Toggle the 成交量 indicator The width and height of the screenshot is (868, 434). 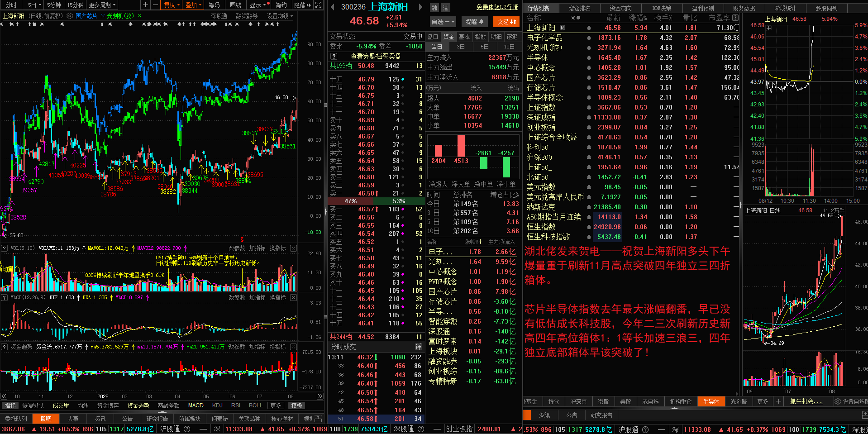point(61,405)
